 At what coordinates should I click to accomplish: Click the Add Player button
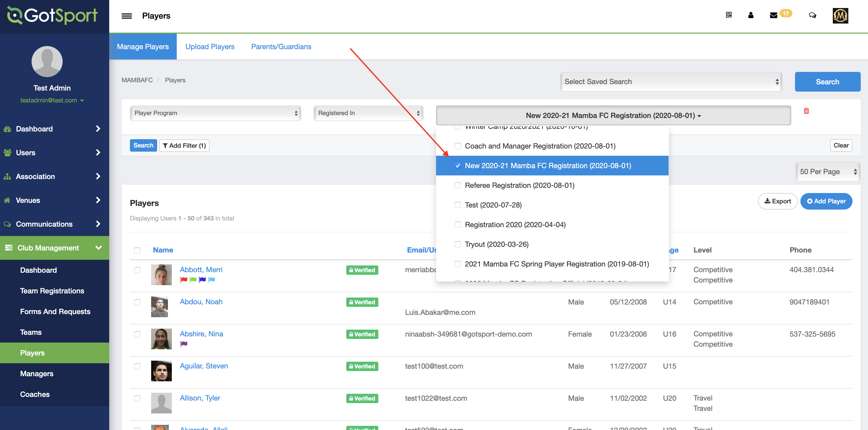pyautogui.click(x=826, y=201)
